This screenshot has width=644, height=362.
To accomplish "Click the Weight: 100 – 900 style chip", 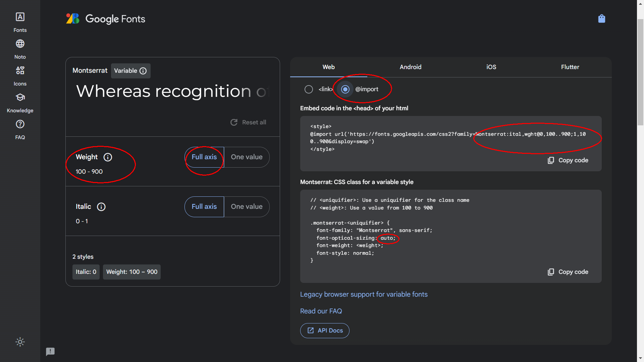I will [132, 272].
